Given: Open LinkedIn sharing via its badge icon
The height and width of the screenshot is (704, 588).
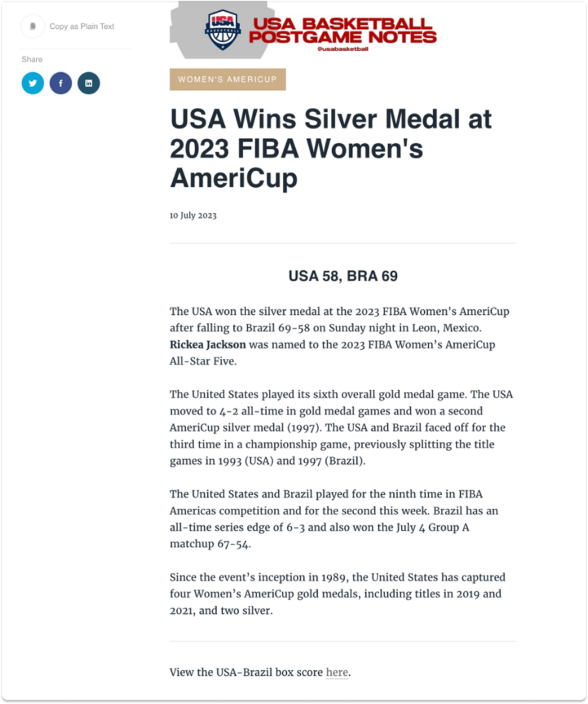Looking at the screenshot, I should click(88, 82).
